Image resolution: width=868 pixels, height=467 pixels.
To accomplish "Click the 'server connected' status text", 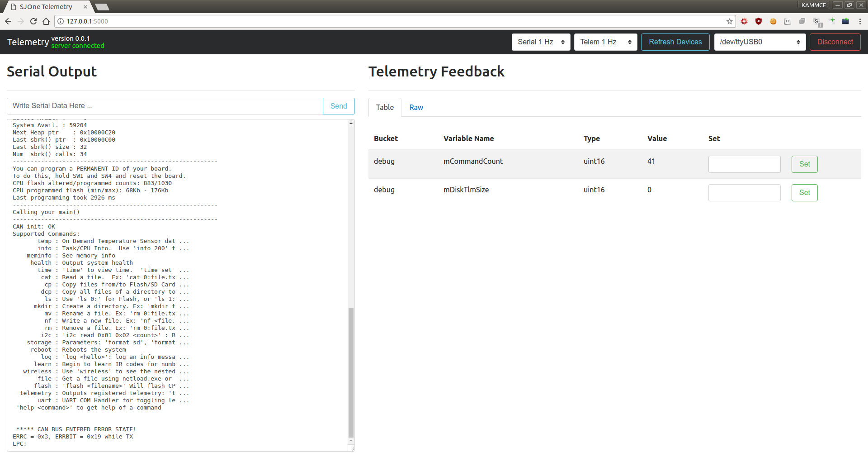I will click(x=78, y=46).
